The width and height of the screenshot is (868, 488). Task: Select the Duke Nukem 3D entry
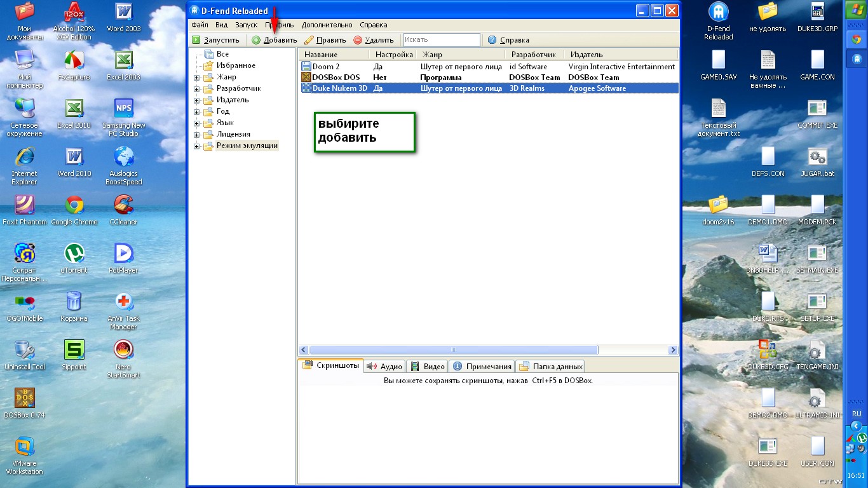pyautogui.click(x=488, y=88)
